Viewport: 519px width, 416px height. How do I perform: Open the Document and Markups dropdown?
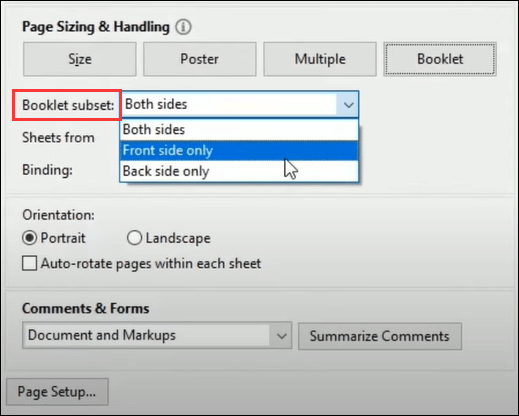click(x=157, y=335)
